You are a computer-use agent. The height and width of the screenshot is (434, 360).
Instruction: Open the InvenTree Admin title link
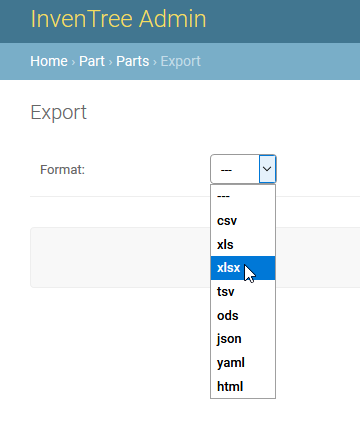(x=118, y=19)
